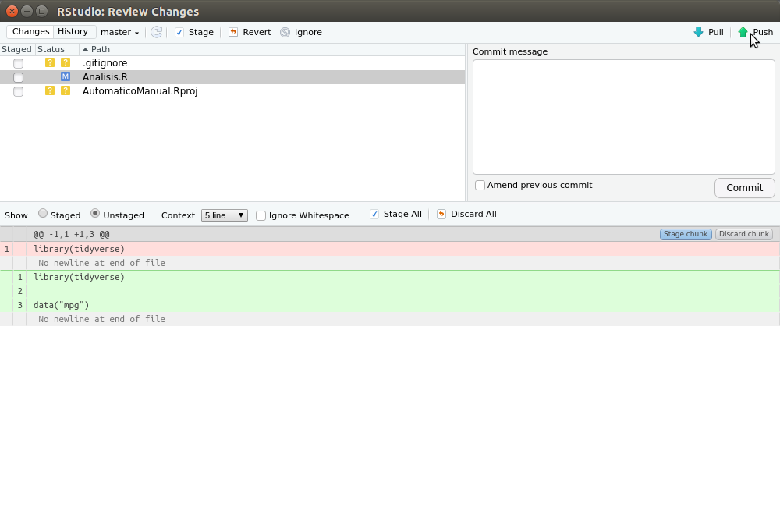Enable the Ignore Whitespace option
This screenshot has height=532, width=780.
point(261,215)
